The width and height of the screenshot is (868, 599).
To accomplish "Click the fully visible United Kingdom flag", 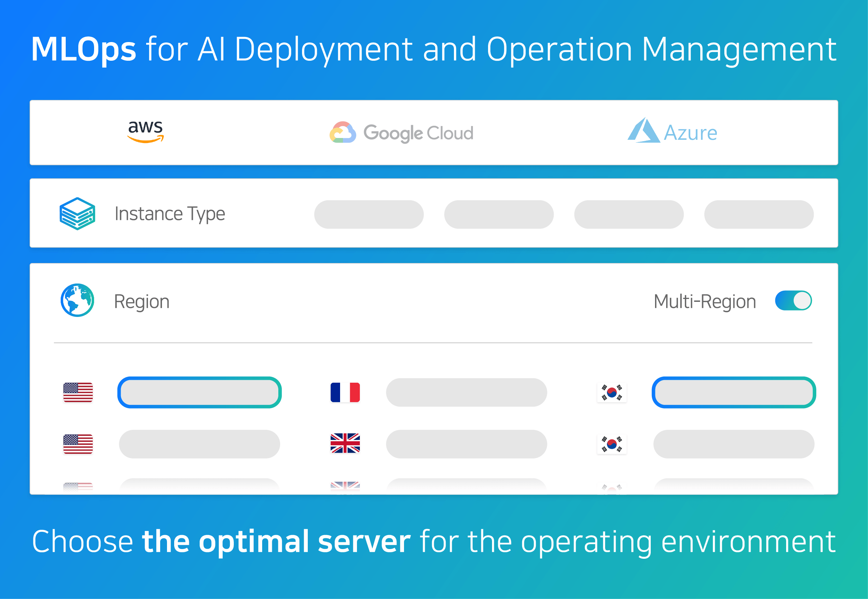I will coord(345,443).
